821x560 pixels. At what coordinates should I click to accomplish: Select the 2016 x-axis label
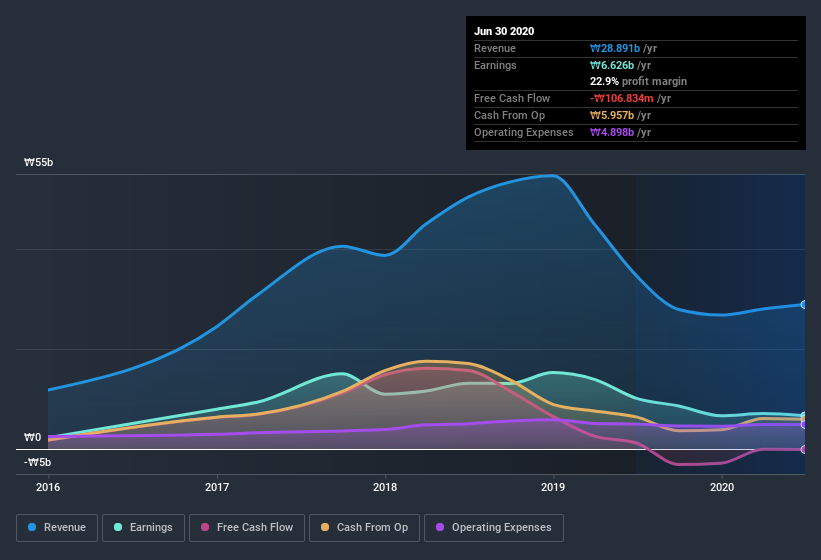pos(48,487)
